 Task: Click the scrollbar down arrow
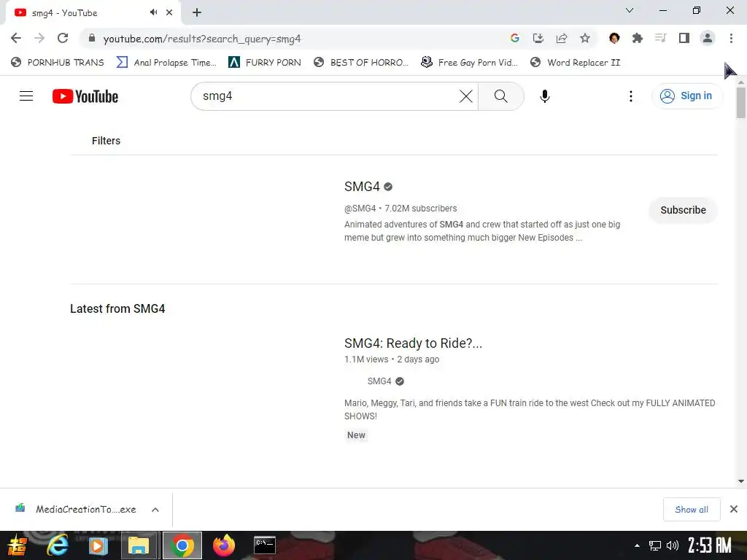coord(741,481)
